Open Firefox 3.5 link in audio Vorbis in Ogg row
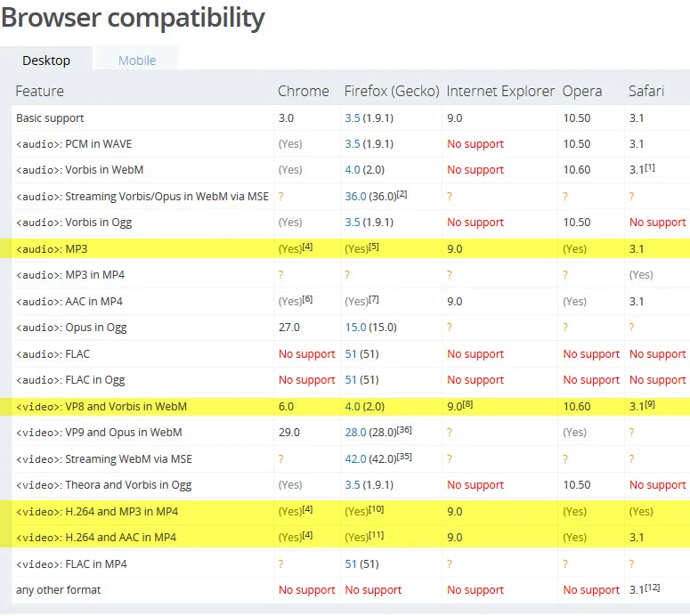The height and width of the screenshot is (616, 690). 353,223
